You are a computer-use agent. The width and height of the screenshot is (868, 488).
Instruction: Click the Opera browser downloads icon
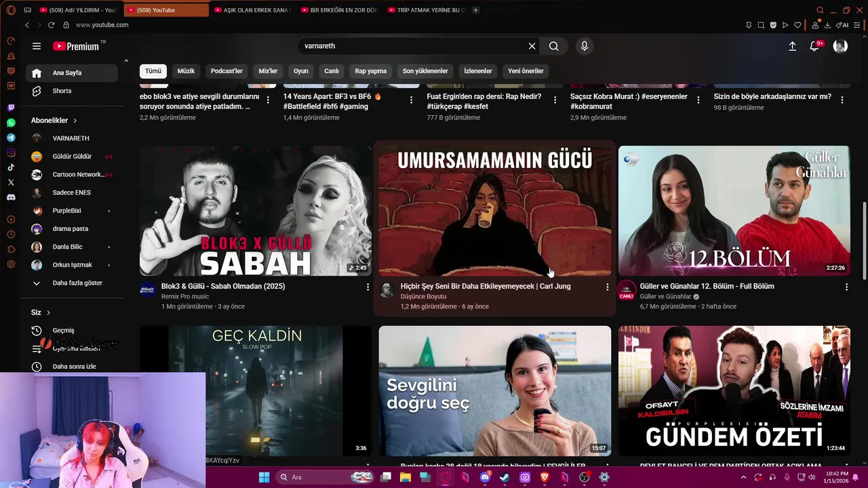coord(827,25)
